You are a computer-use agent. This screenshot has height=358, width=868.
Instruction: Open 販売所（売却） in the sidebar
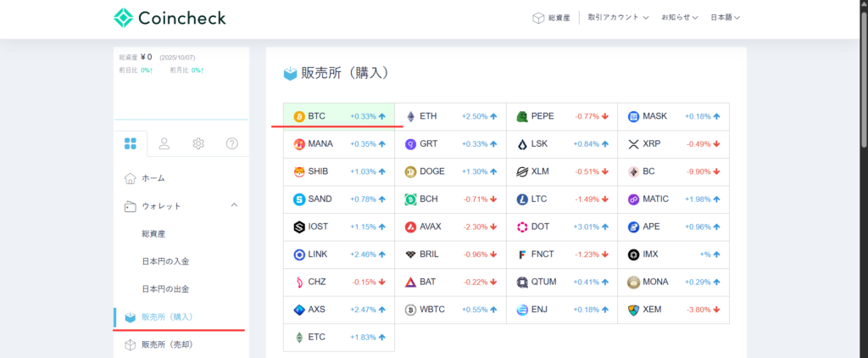167,344
